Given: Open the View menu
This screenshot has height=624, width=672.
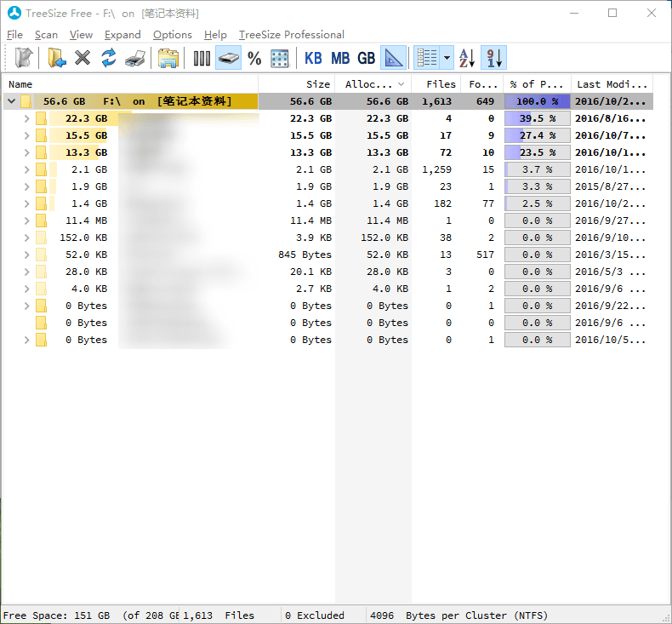Looking at the screenshot, I should pos(81,35).
